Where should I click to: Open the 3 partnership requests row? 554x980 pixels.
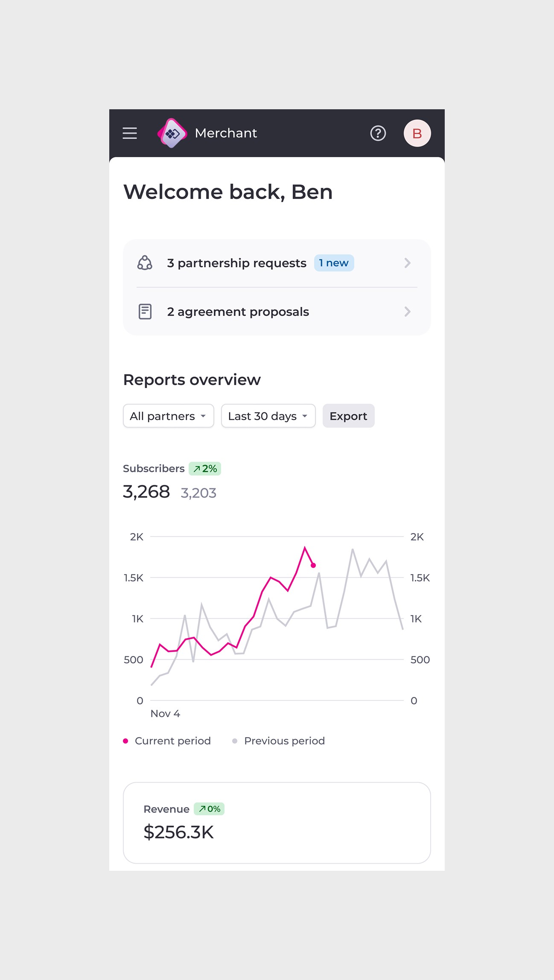click(277, 263)
